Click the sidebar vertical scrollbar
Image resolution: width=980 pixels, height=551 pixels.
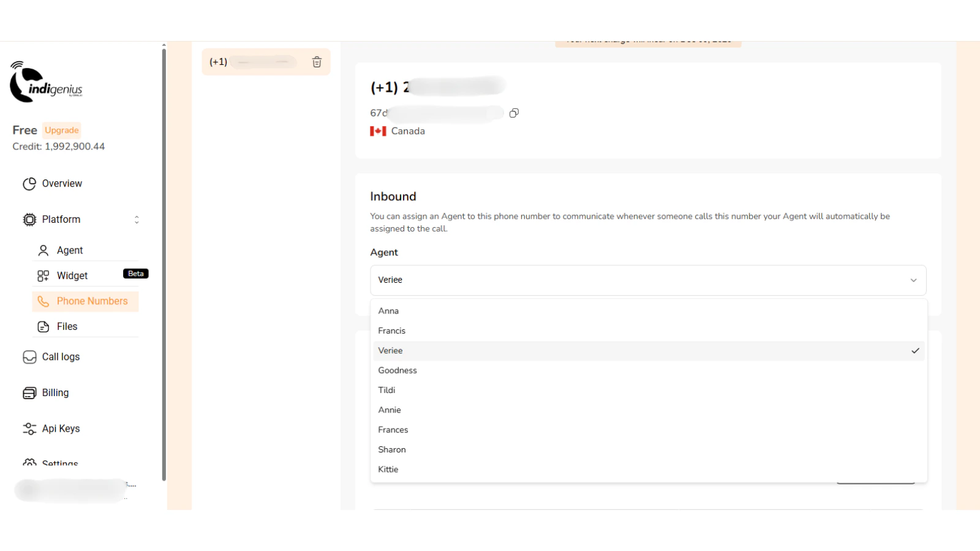coord(164,263)
